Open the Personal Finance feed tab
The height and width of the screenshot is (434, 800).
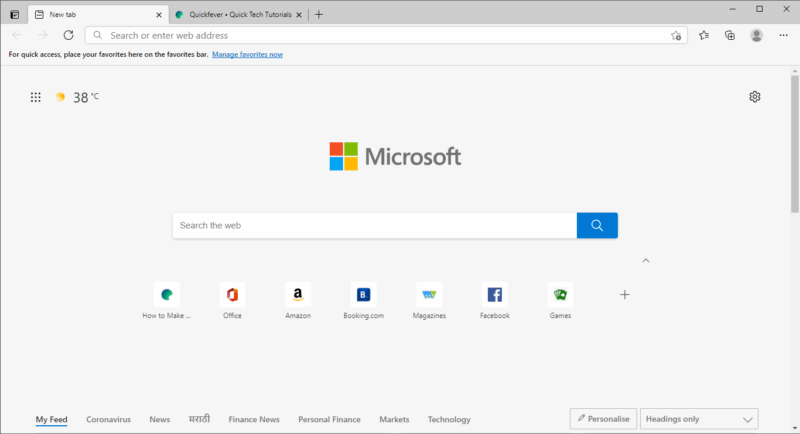pos(329,419)
